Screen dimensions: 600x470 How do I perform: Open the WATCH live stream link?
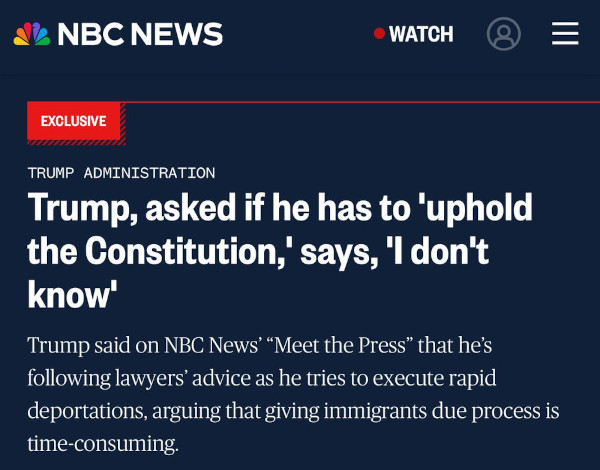click(421, 34)
